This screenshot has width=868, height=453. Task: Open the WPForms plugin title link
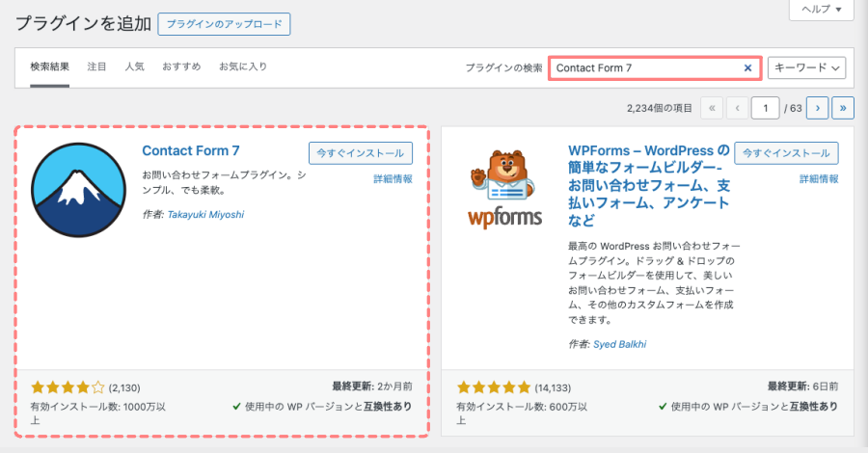point(649,185)
